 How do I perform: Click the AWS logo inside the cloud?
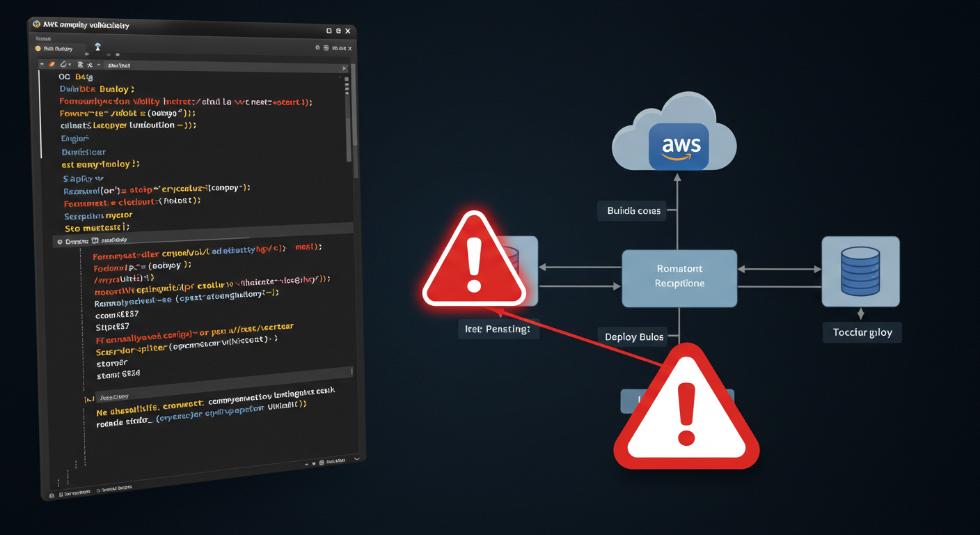[x=678, y=147]
